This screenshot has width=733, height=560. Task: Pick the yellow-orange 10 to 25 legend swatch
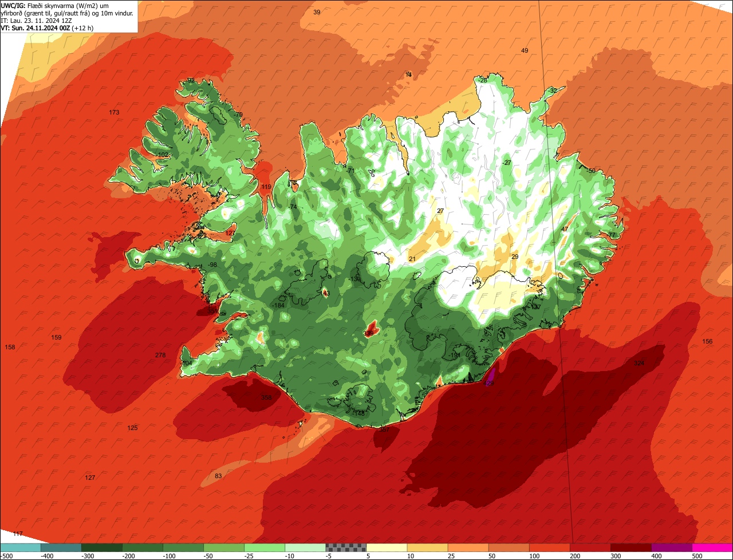[427, 547]
